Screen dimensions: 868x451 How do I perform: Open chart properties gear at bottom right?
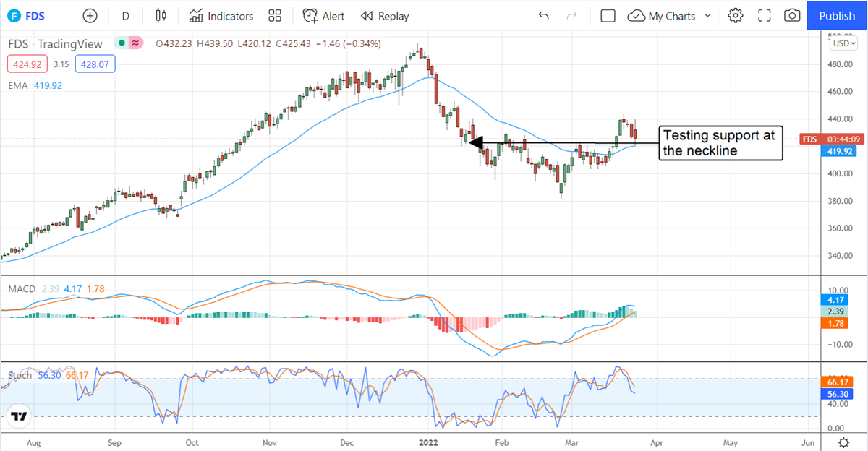click(x=843, y=442)
